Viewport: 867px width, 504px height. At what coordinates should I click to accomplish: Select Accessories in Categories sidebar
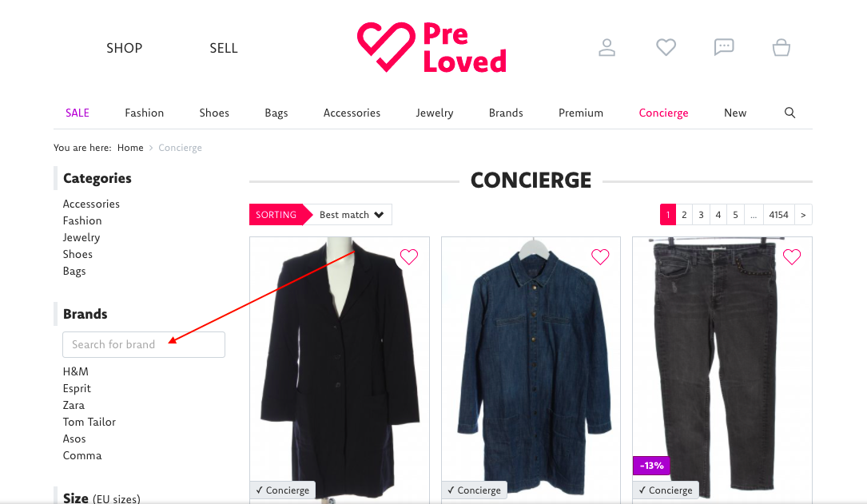click(x=91, y=204)
